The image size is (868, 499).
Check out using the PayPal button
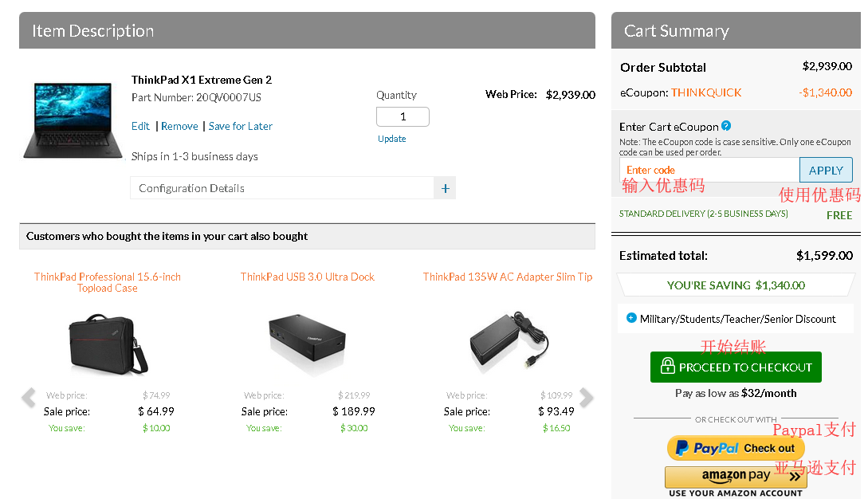735,448
